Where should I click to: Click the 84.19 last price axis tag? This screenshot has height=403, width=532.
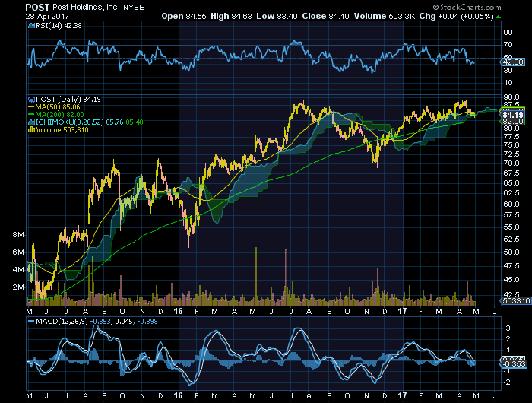pyautogui.click(x=513, y=115)
